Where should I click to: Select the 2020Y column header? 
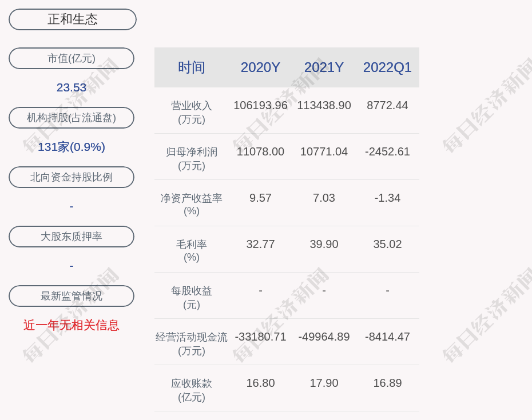pos(260,67)
